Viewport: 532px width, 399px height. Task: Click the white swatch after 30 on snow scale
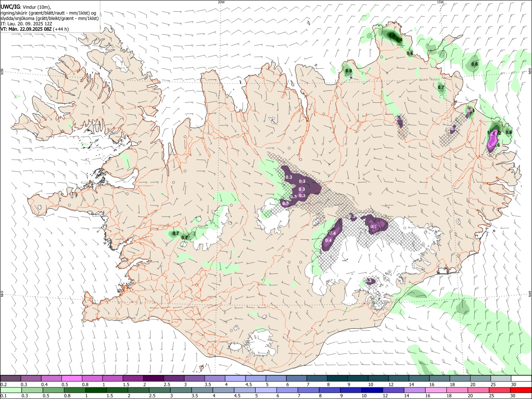point(521,378)
